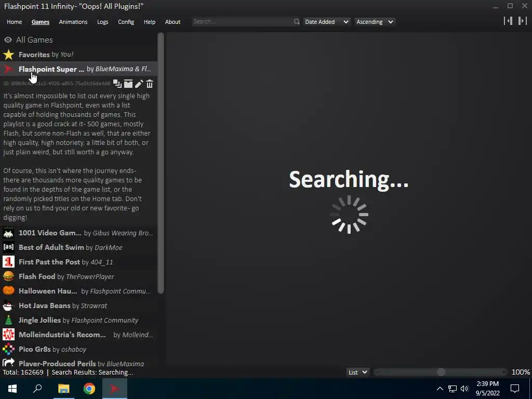Open Molleindustria's Recommendations playlist title
This screenshot has width=532, height=399.
(62, 335)
